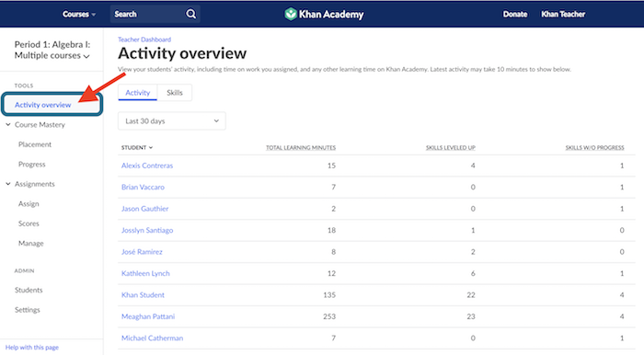Click the Activity overview page heading
Screen dimensions: 644x355
tap(182, 53)
